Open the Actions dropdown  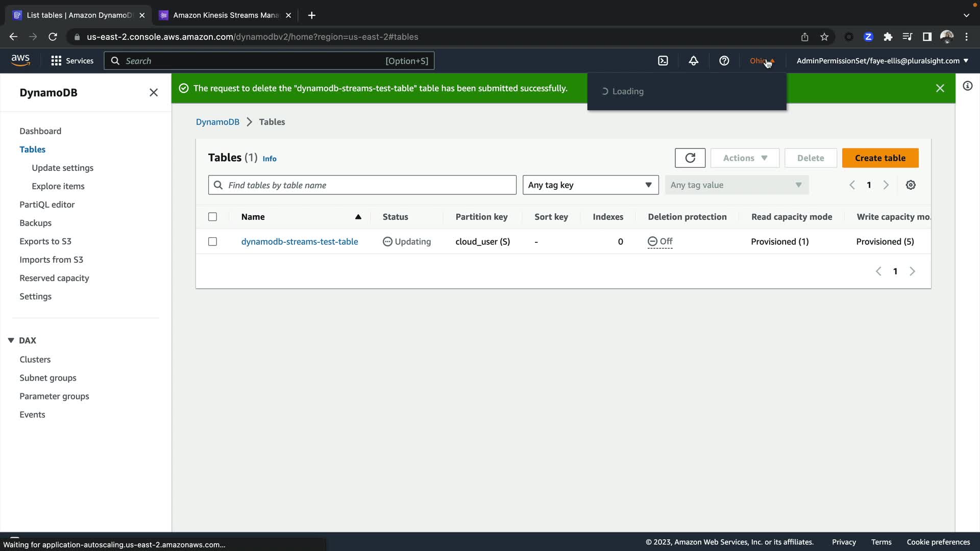pyautogui.click(x=745, y=158)
